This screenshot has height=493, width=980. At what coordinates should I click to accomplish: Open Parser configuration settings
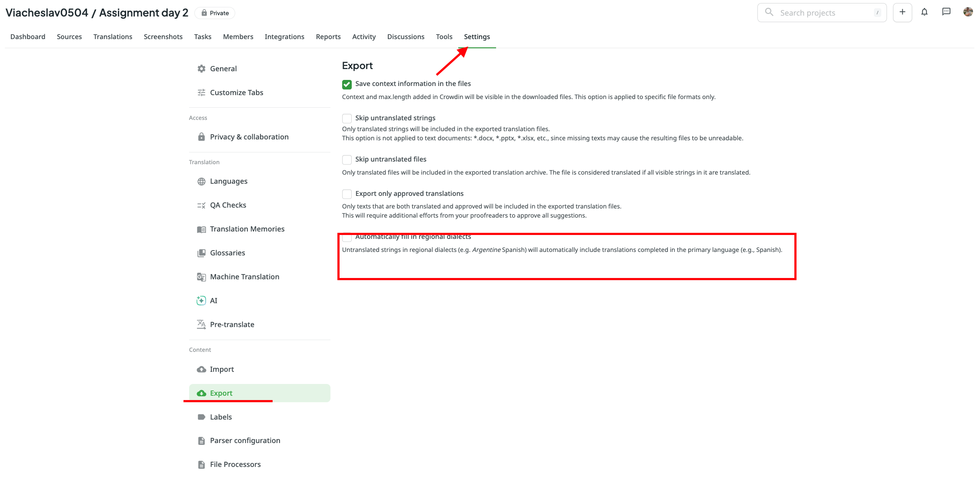(245, 440)
